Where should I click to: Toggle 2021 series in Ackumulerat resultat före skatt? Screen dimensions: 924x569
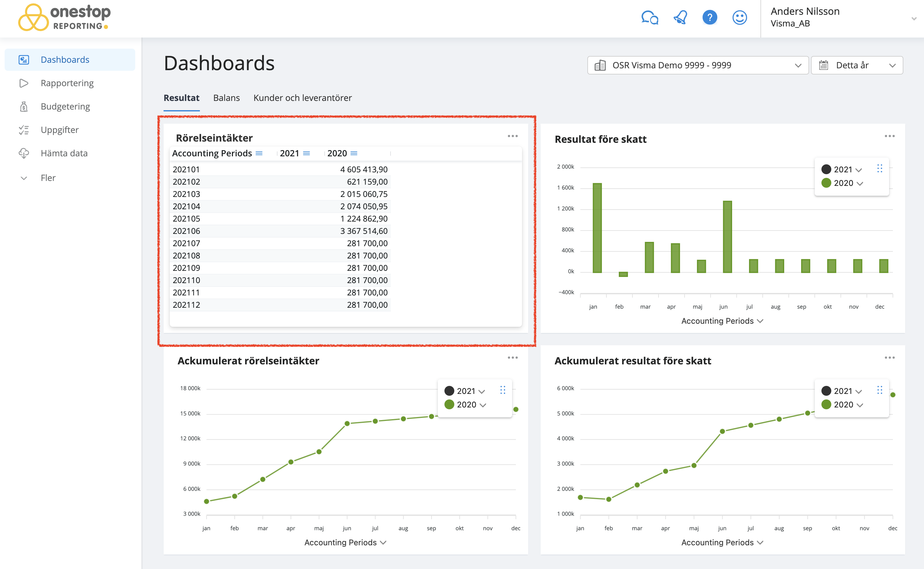pyautogui.click(x=842, y=391)
